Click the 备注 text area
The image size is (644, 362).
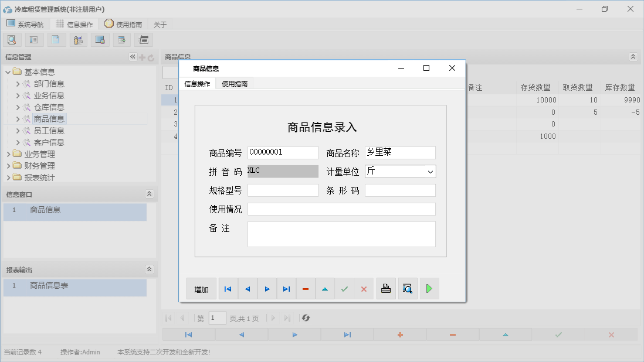pyautogui.click(x=341, y=234)
